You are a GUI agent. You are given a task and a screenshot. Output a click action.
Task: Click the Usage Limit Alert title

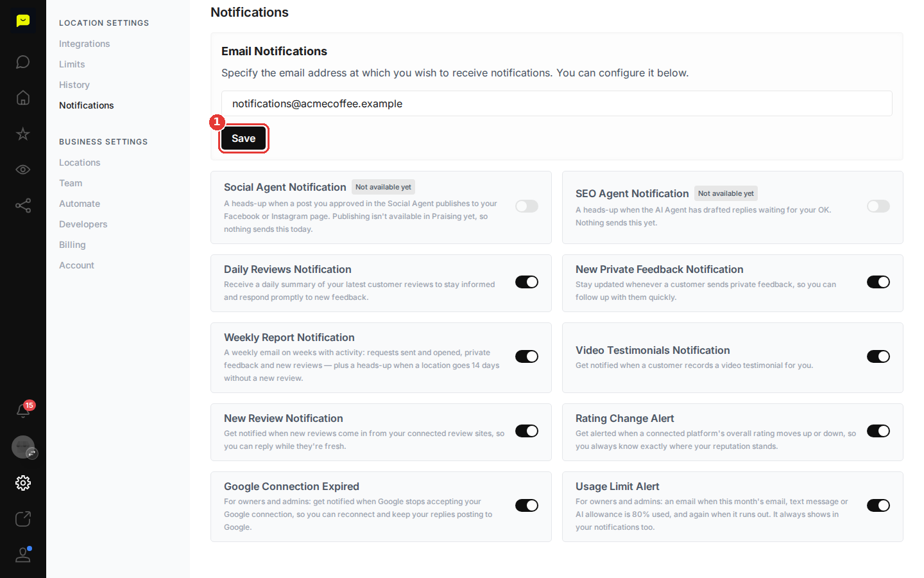pyautogui.click(x=617, y=486)
